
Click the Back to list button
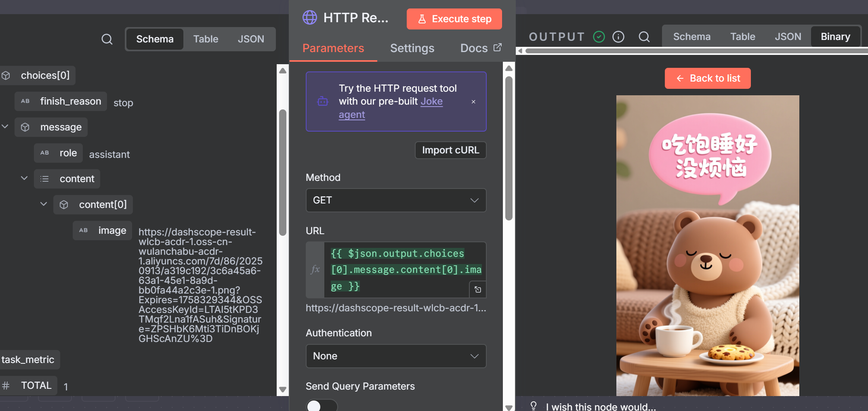(x=708, y=78)
